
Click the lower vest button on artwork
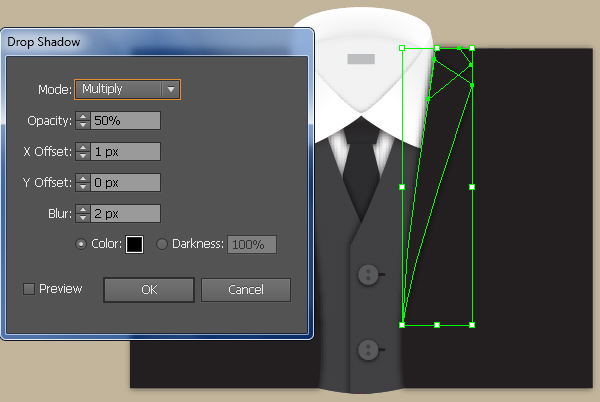tap(368, 350)
